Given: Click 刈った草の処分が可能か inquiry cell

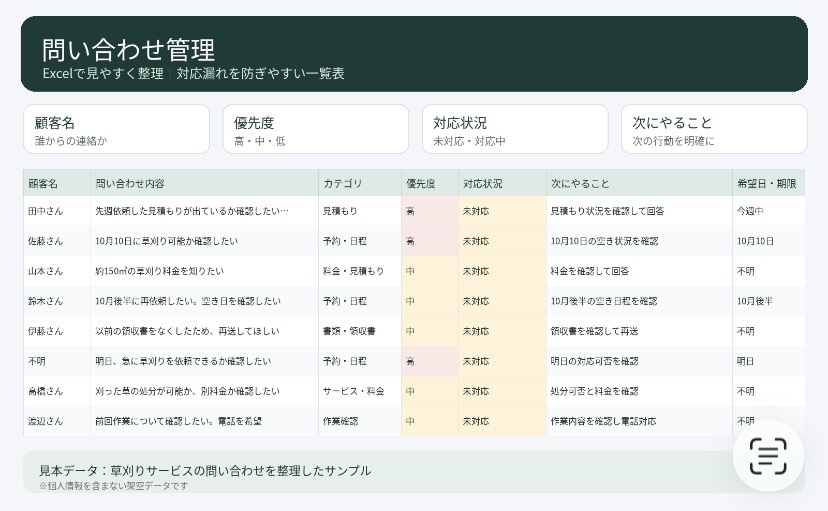Looking at the screenshot, I should (204, 392).
